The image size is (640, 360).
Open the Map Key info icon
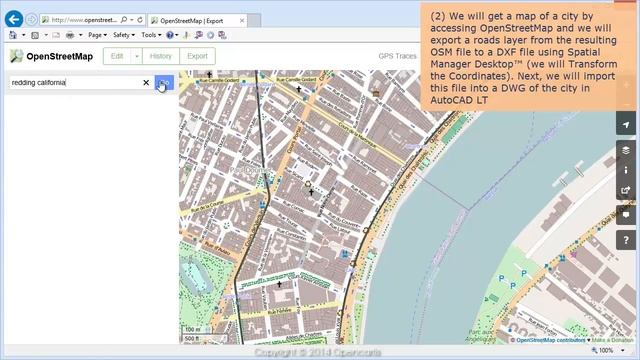click(626, 170)
